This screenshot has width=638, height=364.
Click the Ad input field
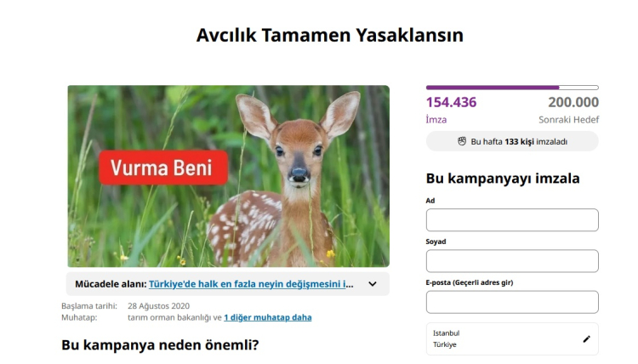[512, 219]
